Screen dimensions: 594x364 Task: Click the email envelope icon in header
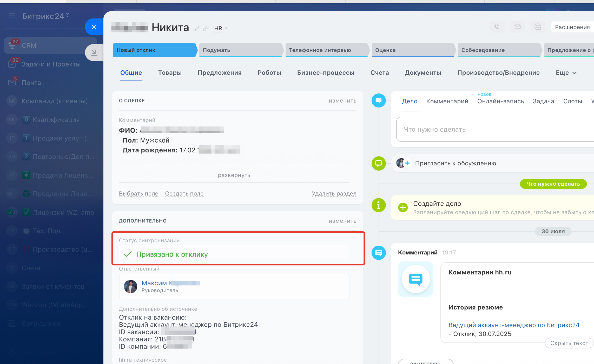[517, 27]
